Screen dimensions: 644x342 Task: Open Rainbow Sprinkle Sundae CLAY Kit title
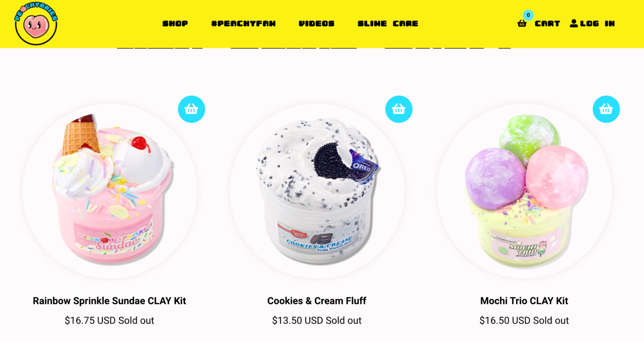[x=110, y=301]
